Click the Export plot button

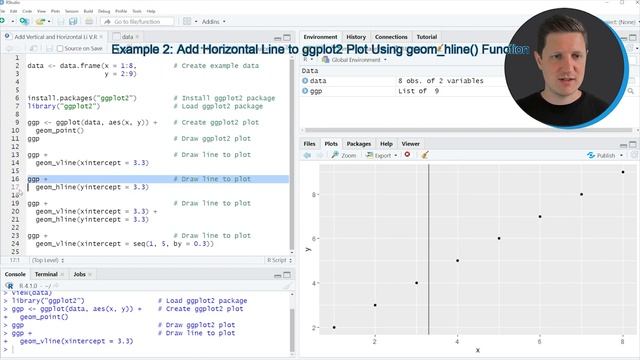point(379,156)
